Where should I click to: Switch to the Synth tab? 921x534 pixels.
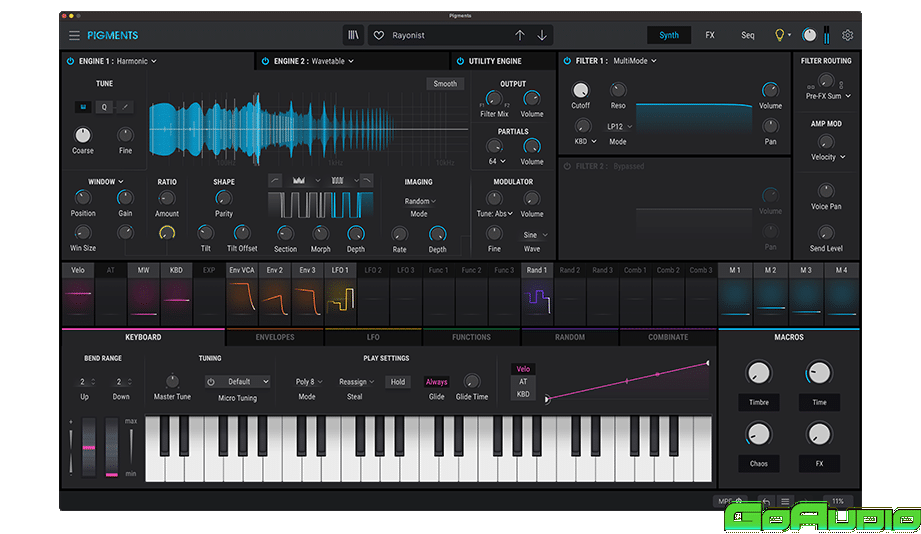[x=668, y=35]
